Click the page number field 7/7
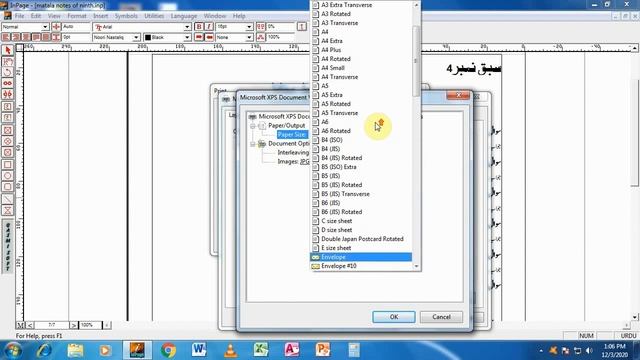Image resolution: width=640 pixels, height=360 pixels. (x=51, y=325)
